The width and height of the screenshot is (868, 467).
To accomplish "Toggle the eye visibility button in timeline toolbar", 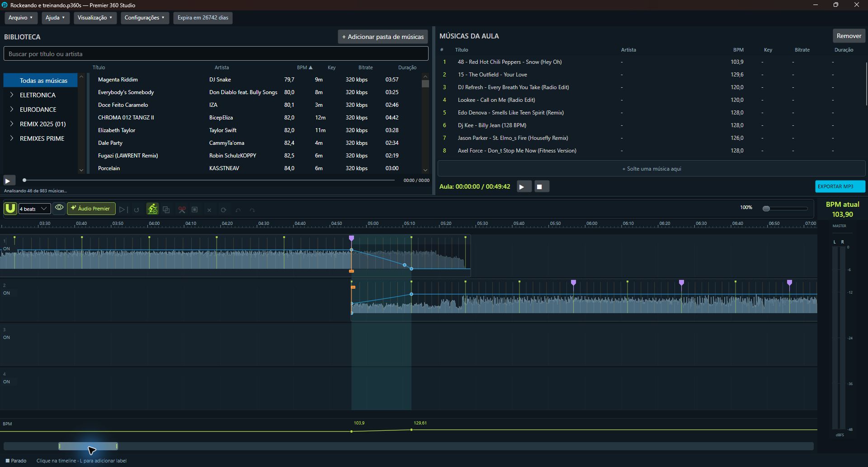I will point(59,208).
